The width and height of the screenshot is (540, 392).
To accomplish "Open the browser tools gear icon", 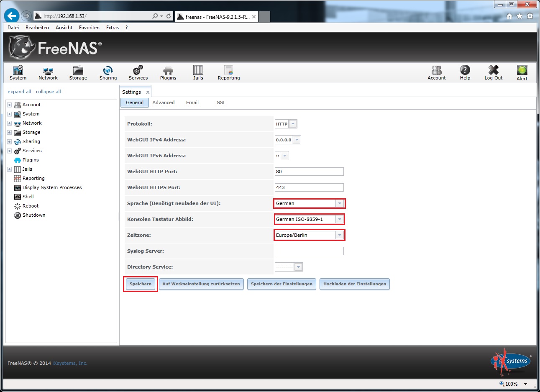I will (530, 16).
